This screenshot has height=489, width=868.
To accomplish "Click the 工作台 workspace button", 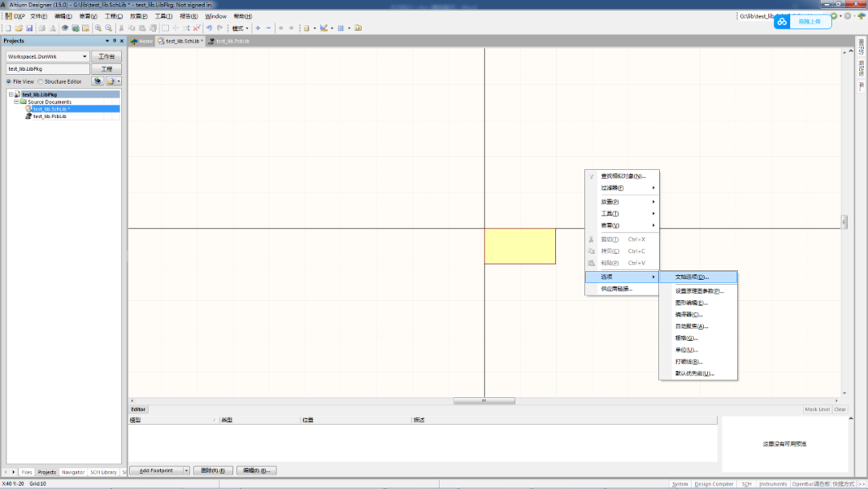I will coord(106,56).
